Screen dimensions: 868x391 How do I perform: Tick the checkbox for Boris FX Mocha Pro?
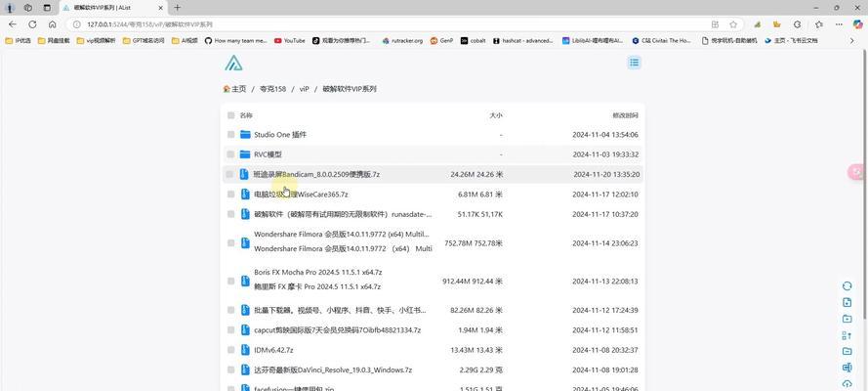(230, 282)
